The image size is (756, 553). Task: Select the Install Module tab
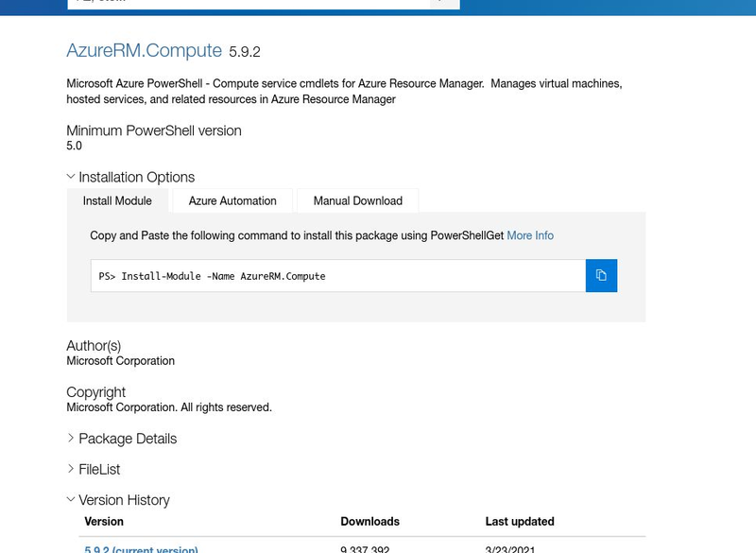point(117,200)
